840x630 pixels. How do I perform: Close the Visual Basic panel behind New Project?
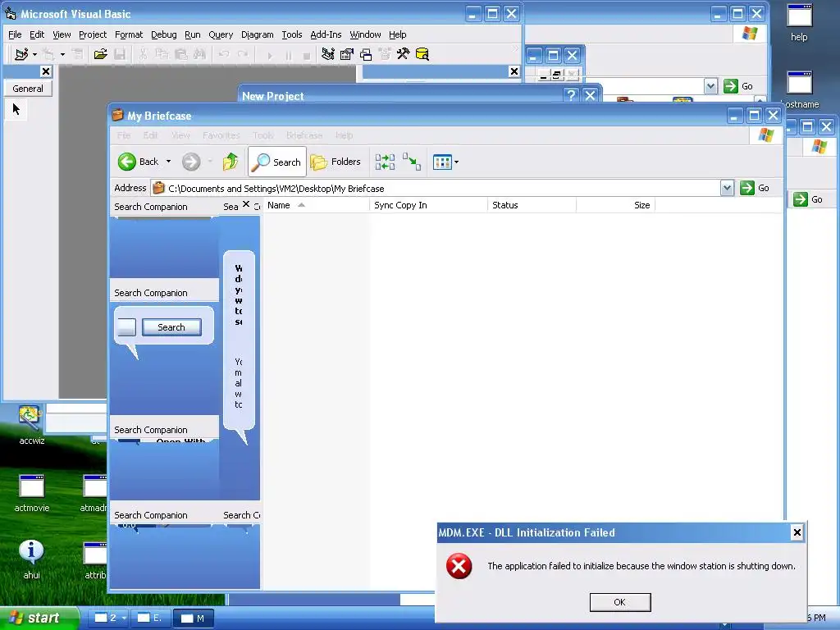[514, 71]
